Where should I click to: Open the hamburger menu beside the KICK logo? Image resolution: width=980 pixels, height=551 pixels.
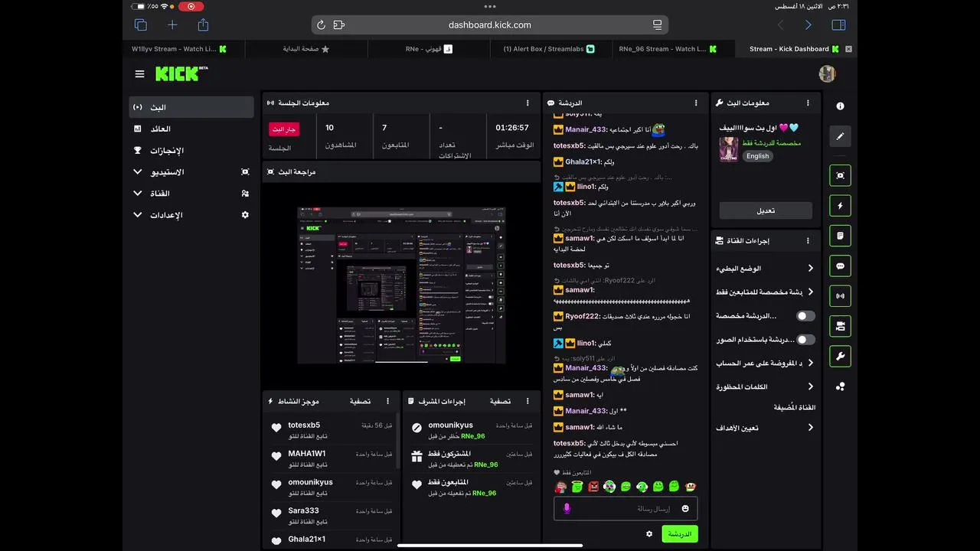click(139, 74)
